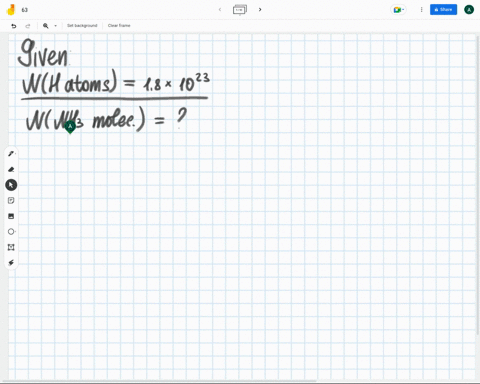The height and width of the screenshot is (384, 480).
Task: Click Set background
Action: tap(82, 26)
